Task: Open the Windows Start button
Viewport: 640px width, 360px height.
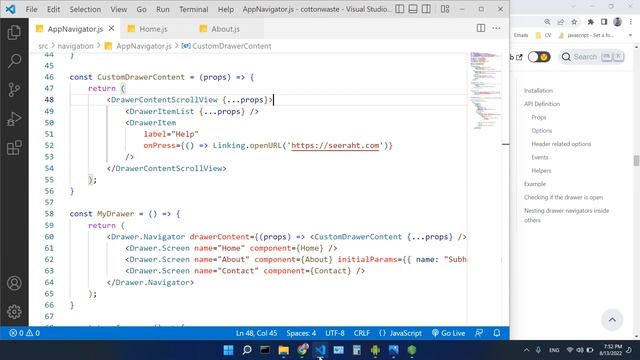Action: coord(229,350)
